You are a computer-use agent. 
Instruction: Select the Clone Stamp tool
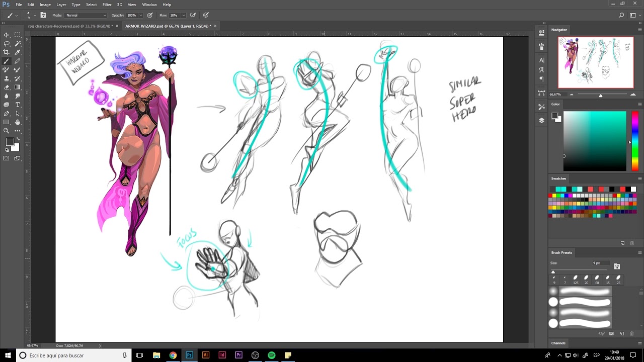point(7,78)
